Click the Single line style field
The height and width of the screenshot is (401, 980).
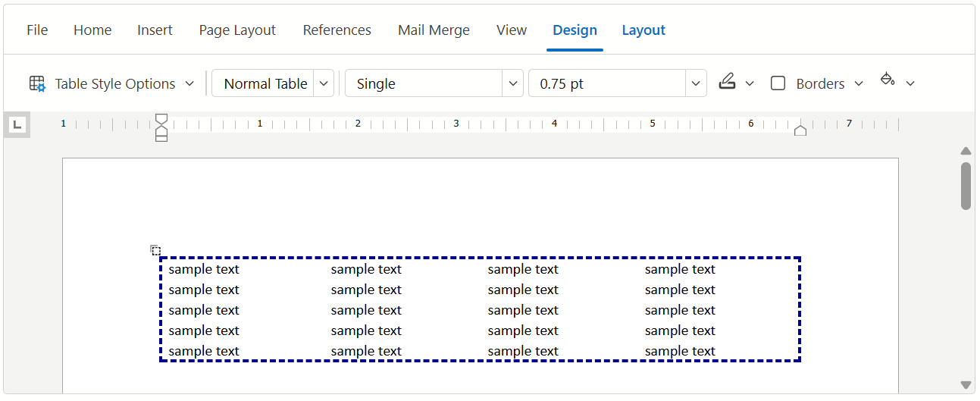[x=424, y=83]
